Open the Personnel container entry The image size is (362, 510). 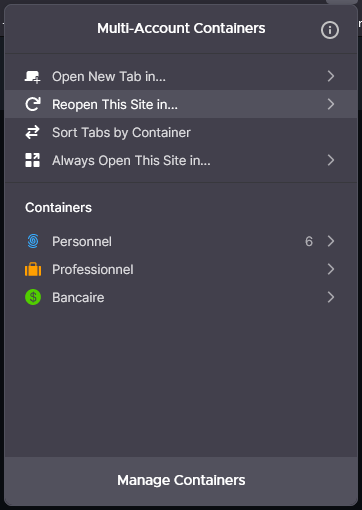(x=181, y=241)
